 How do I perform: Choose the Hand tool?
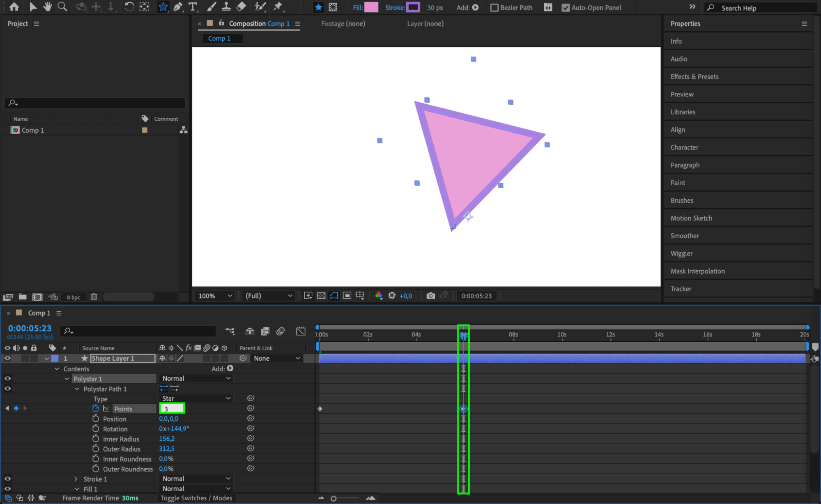click(48, 7)
